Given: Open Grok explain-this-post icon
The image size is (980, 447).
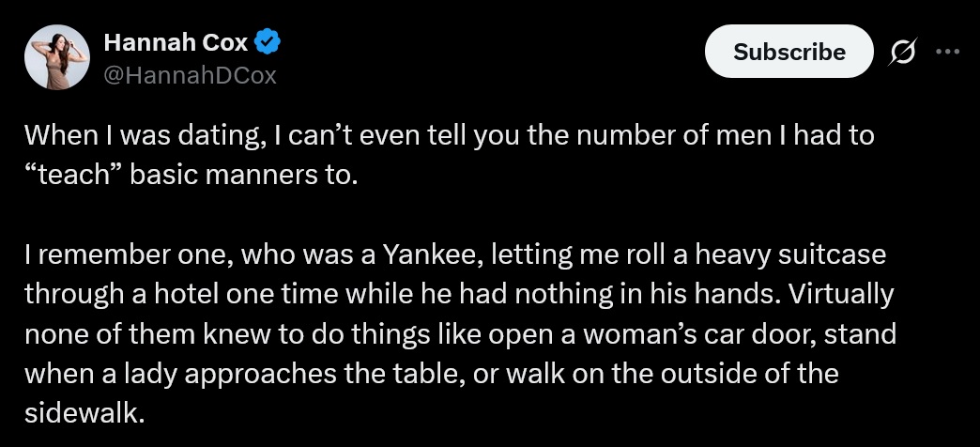Looking at the screenshot, I should 904,53.
